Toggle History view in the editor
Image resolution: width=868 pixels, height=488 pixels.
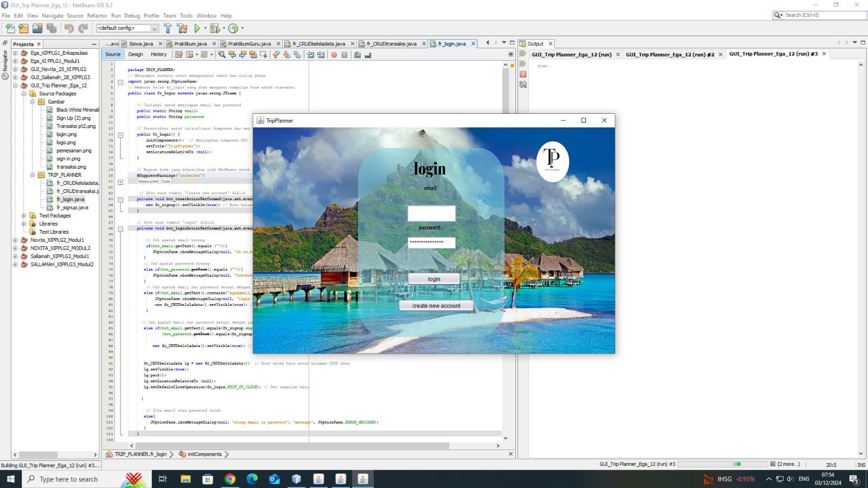coord(158,54)
